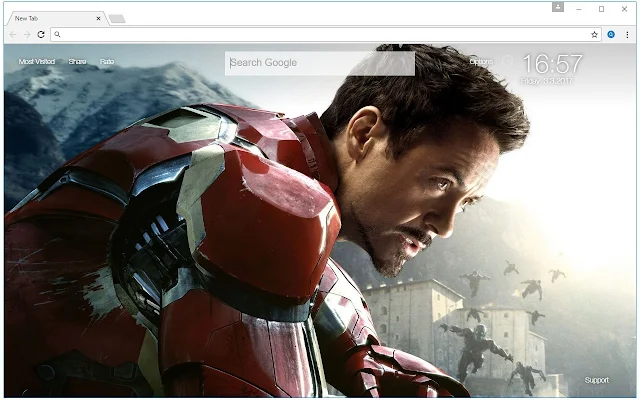Click the Share link

(77, 62)
